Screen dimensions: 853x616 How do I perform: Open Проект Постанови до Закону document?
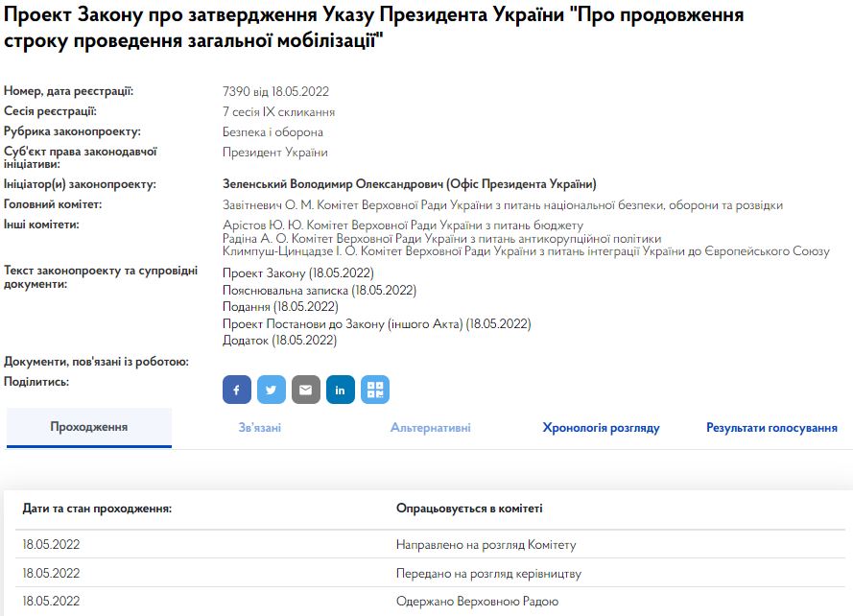point(376,323)
